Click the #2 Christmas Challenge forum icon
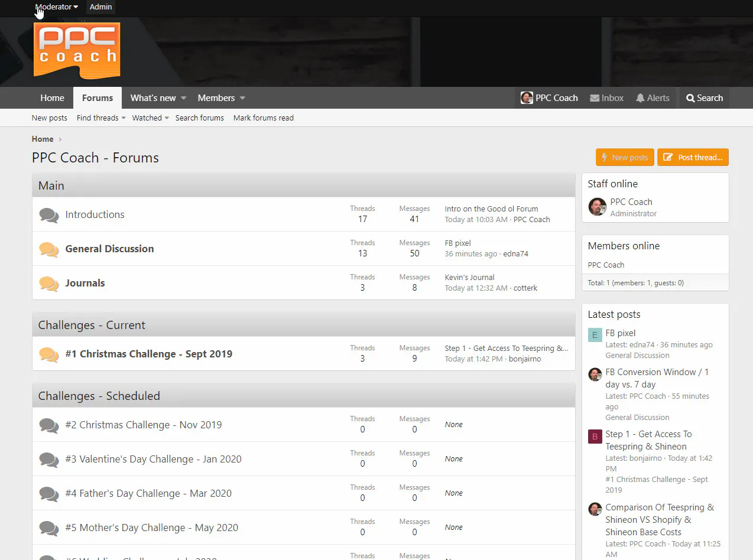 pos(49,425)
